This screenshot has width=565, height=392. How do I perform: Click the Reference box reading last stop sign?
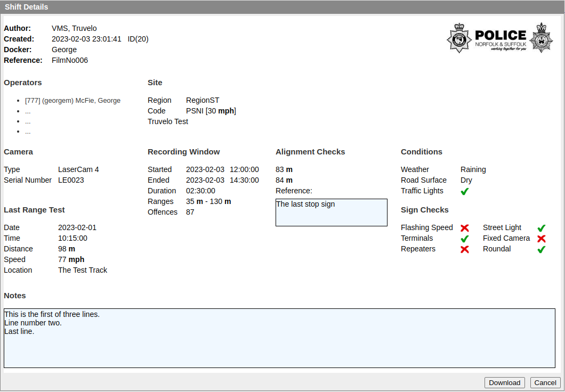pos(331,212)
